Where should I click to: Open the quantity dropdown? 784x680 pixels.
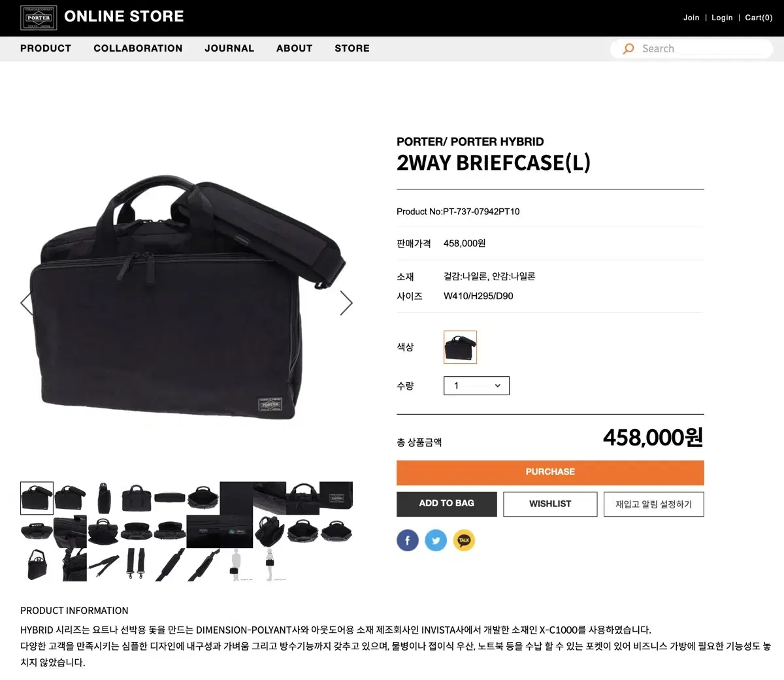pyautogui.click(x=476, y=385)
